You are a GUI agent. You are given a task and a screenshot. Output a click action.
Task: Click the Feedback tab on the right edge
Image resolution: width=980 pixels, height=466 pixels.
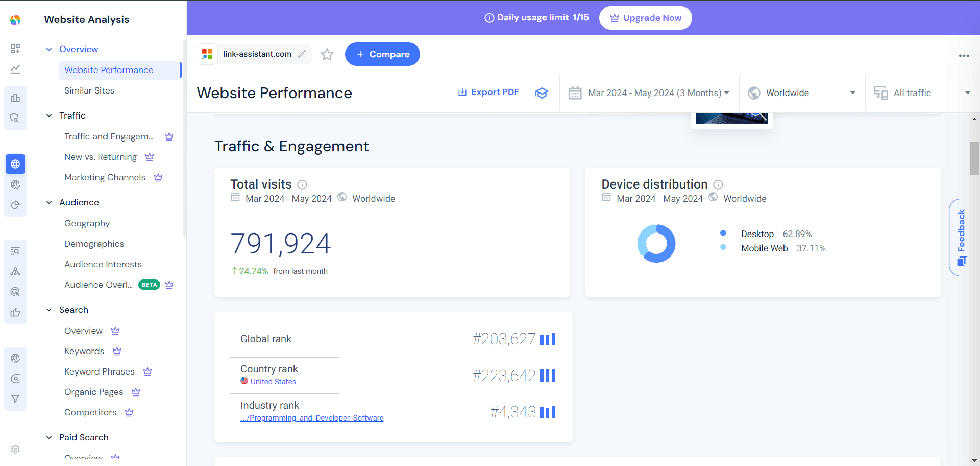click(961, 237)
